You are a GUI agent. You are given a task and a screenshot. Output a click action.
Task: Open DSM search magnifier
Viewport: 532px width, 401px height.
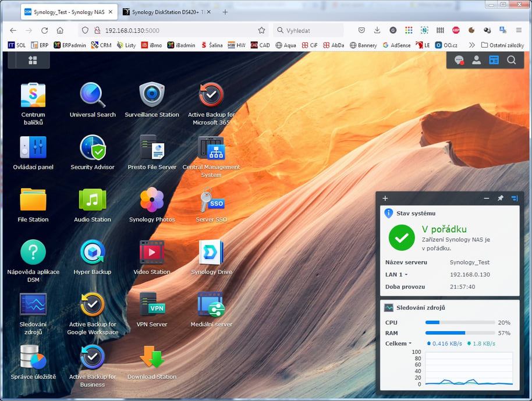[x=511, y=61]
